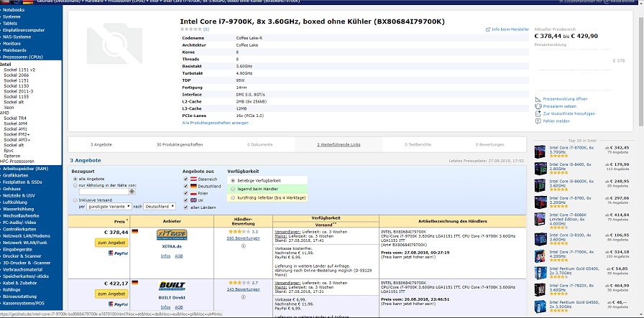Select the 'alle Angebote' radio button
Viewport: 644px width, 318px height.
pos(75,179)
